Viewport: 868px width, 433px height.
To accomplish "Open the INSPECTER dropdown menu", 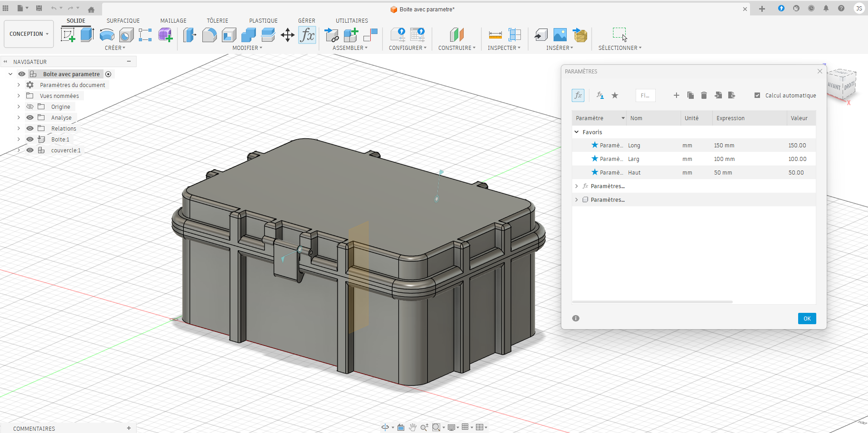I will [x=504, y=48].
